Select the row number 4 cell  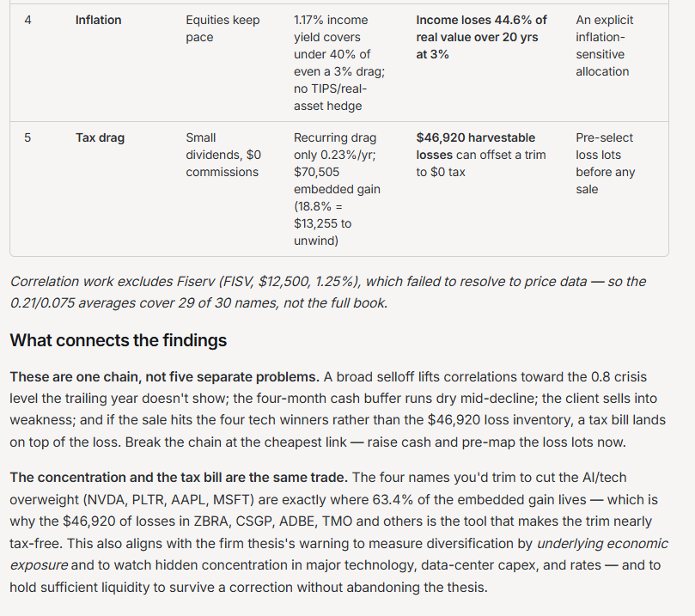point(27,20)
